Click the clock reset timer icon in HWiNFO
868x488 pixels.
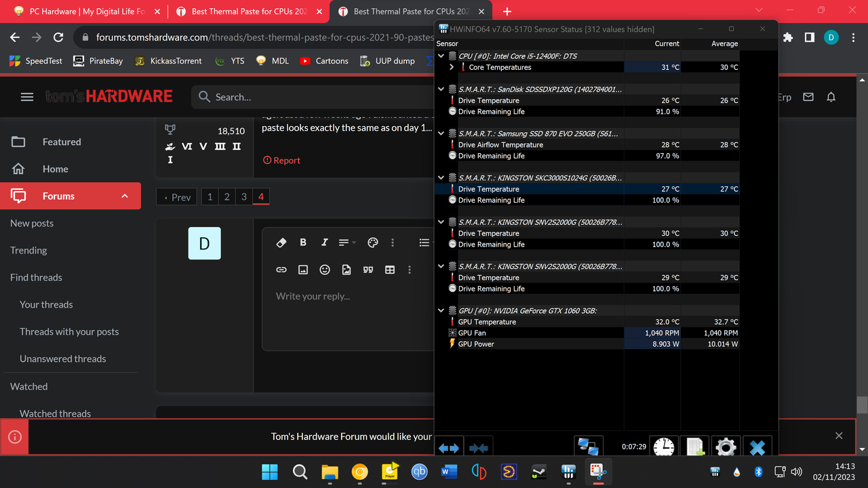665,447
